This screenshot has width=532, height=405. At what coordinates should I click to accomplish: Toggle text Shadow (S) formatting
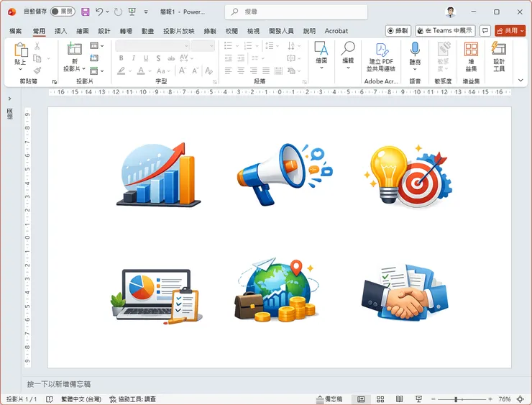point(158,58)
